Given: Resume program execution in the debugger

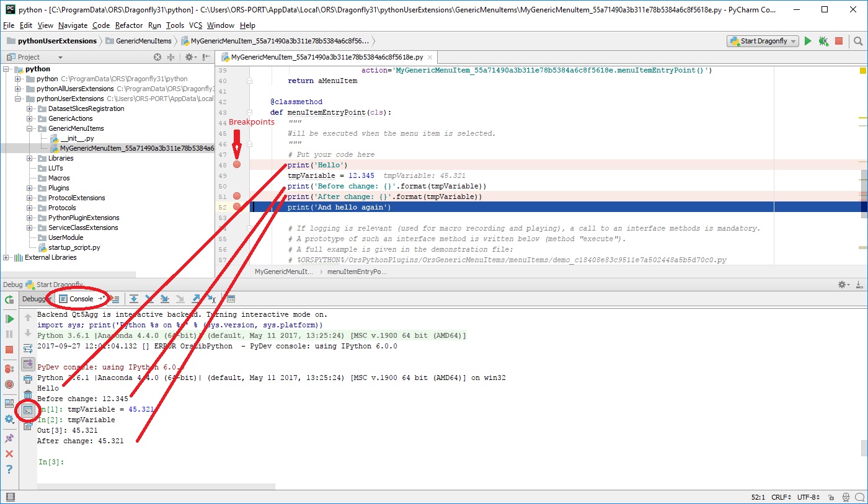Looking at the screenshot, I should point(9,319).
